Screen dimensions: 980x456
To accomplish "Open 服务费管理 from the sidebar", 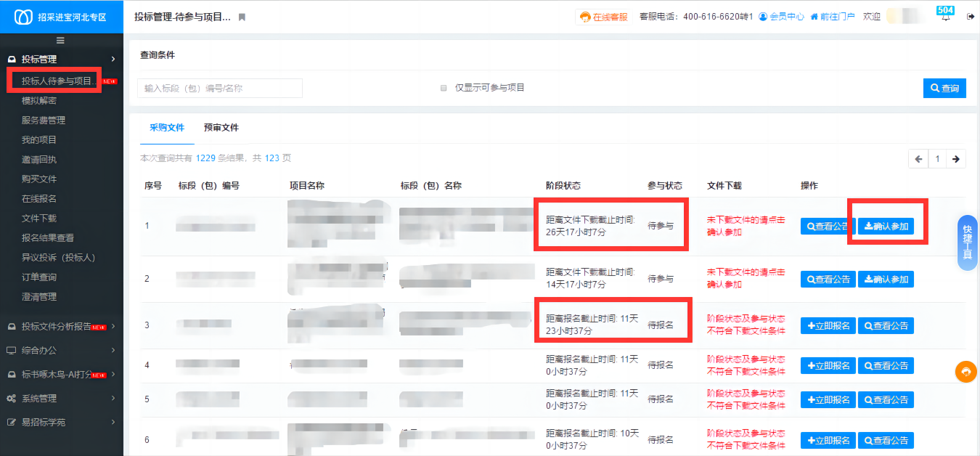I will pos(44,121).
